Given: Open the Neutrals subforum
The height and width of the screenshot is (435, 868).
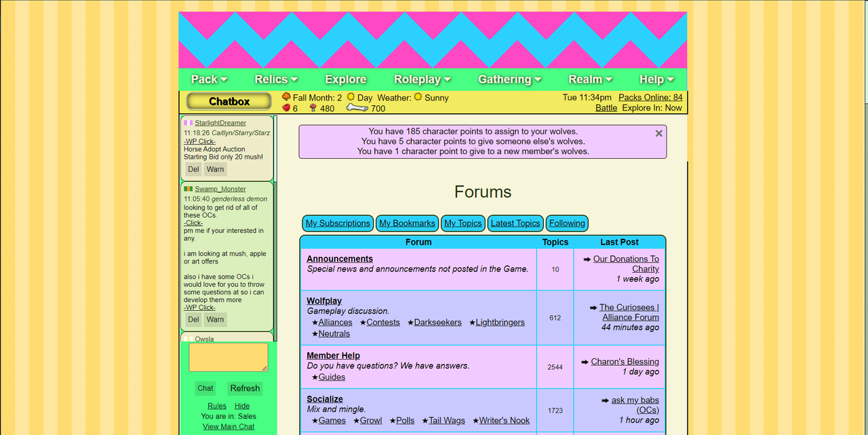Looking at the screenshot, I should 334,334.
